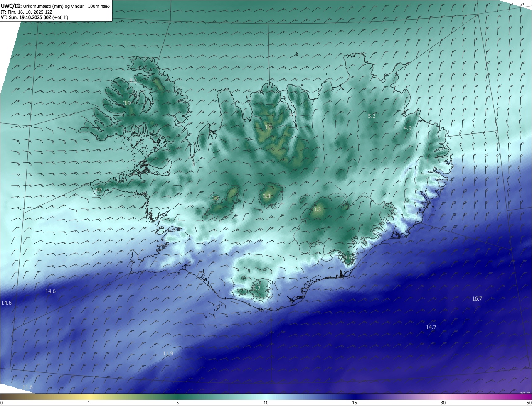Screen dimensions: 532x406
Task: Click the 11.9 value on the map
Action: [x=168, y=354]
